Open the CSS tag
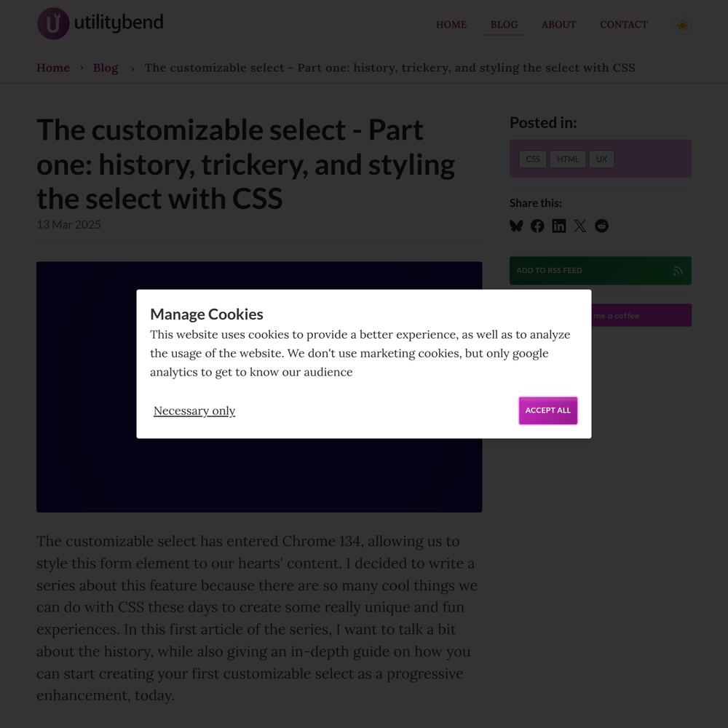Viewport: 728px width, 728px height. pyautogui.click(x=533, y=159)
